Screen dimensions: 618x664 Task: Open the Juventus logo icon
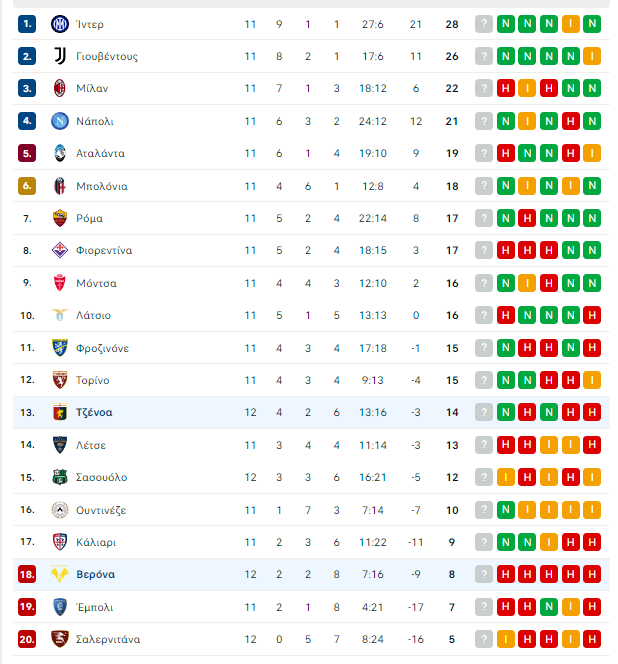tap(60, 56)
